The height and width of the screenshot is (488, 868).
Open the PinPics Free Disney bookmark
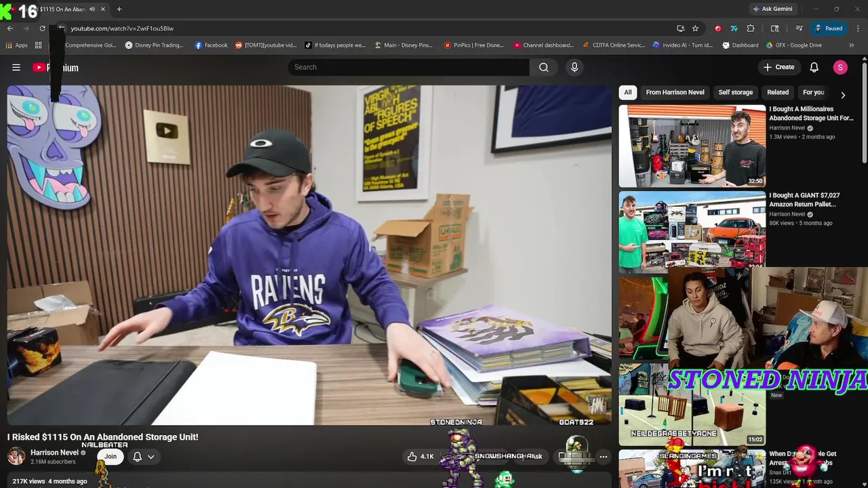[x=474, y=45]
